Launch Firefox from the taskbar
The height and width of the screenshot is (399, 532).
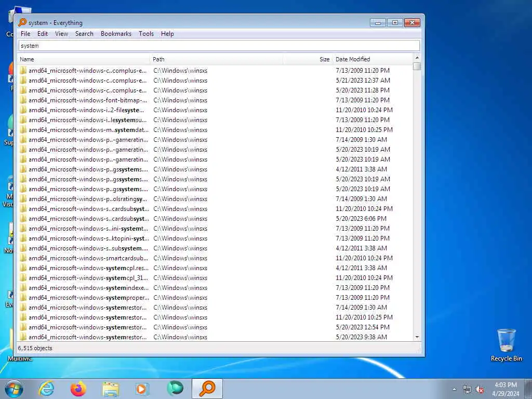point(78,389)
